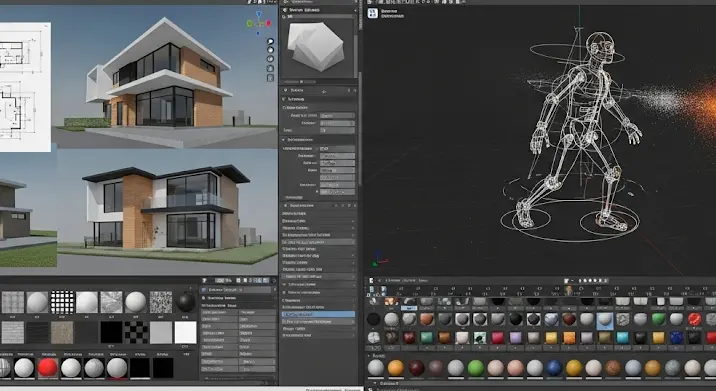This screenshot has width=716, height=391.
Task: Choose the green sphere in the middle material row
Action: click(x=658, y=319)
